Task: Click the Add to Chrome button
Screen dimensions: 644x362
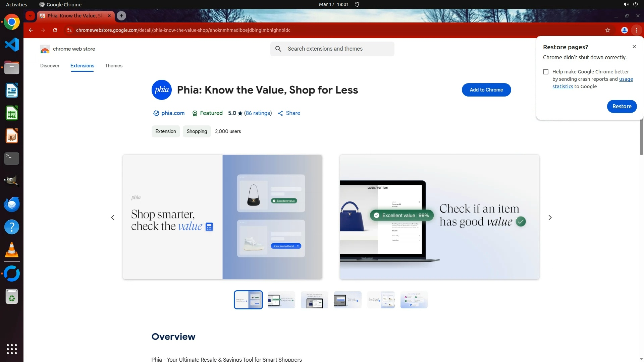Action: click(486, 90)
